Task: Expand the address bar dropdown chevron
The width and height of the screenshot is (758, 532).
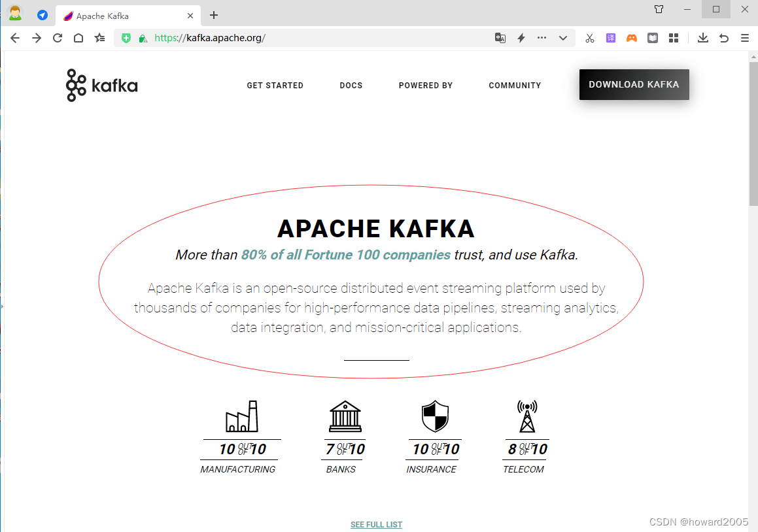Action: point(562,38)
